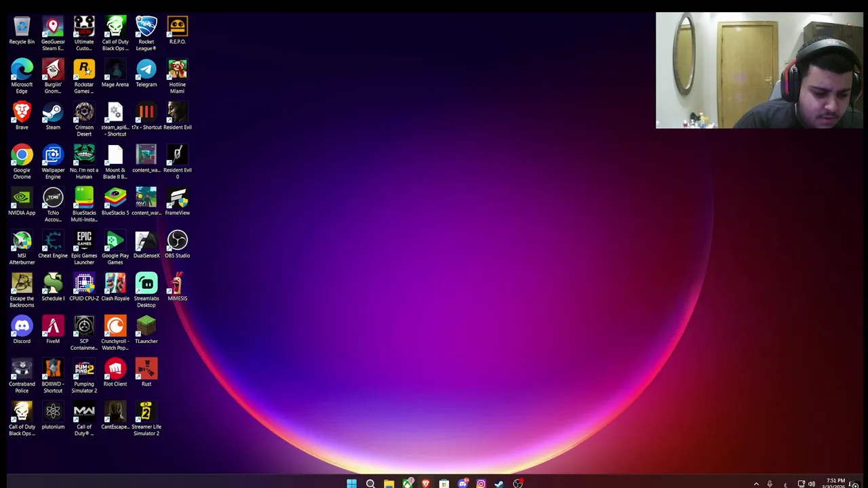Open taskbar Search
The image size is (868, 488).
coord(370,483)
